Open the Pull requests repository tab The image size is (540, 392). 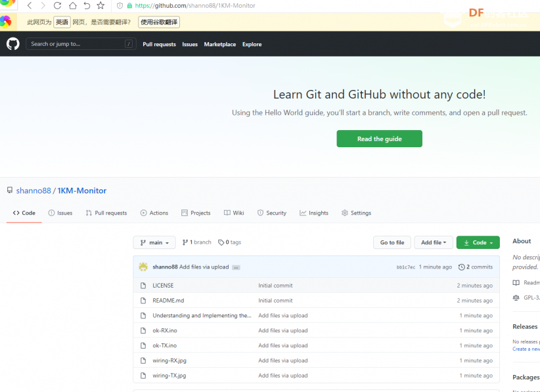tap(106, 213)
